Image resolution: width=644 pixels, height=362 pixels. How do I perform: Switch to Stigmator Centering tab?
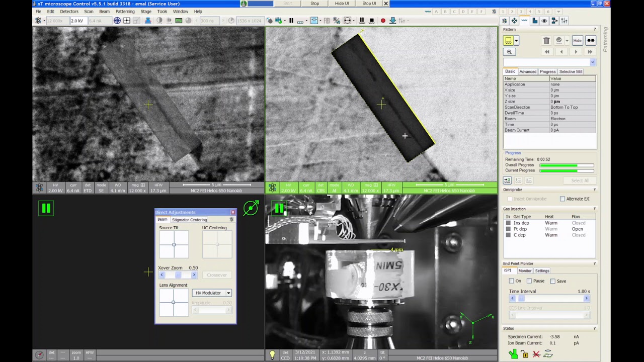(189, 220)
